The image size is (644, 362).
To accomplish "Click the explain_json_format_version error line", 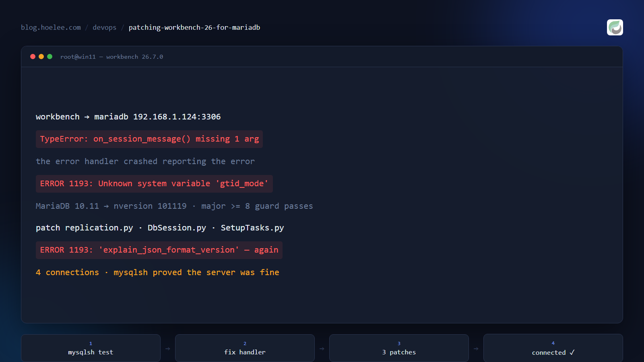I will tap(159, 250).
